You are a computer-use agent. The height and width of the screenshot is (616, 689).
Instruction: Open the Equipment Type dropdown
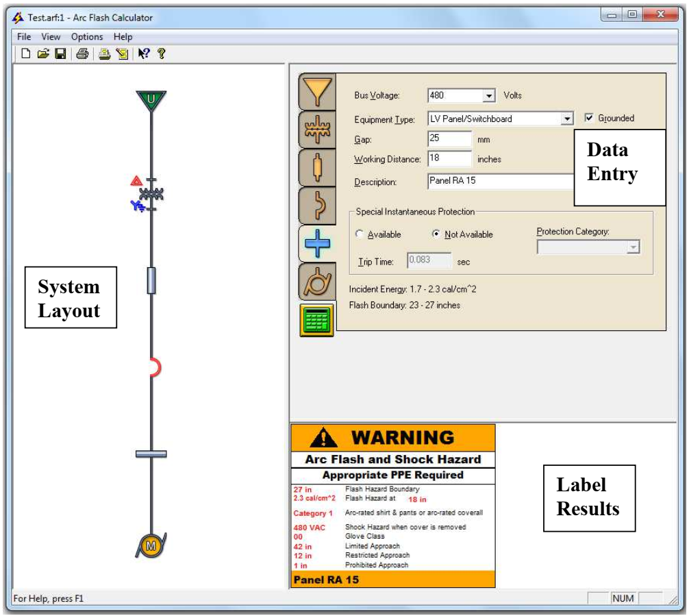click(x=567, y=119)
